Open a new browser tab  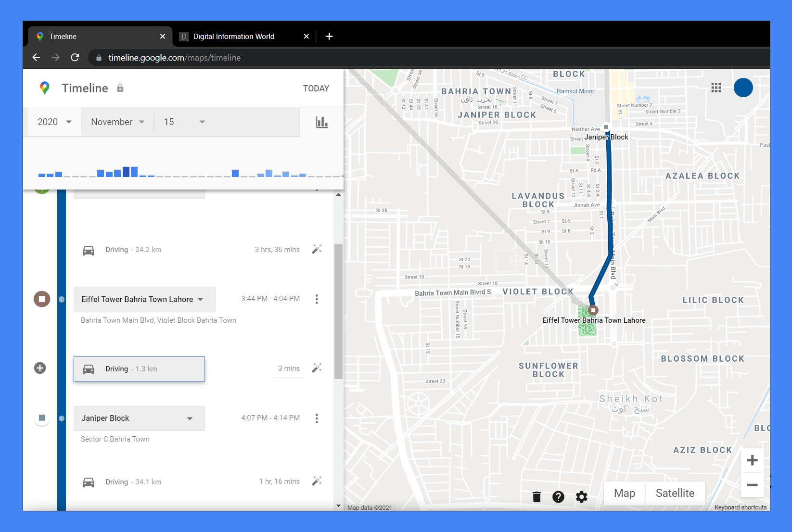(329, 36)
